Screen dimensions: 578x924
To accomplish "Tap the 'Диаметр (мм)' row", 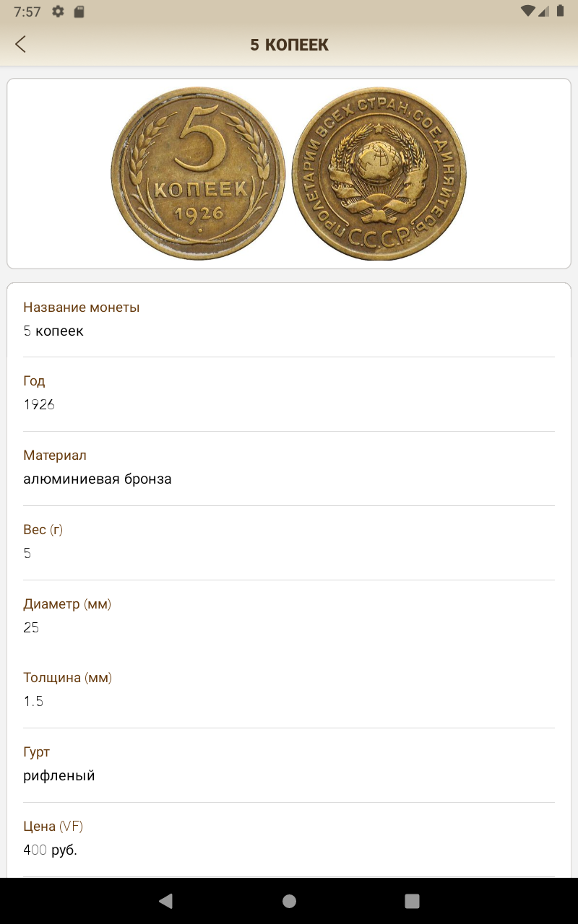I will point(289,616).
